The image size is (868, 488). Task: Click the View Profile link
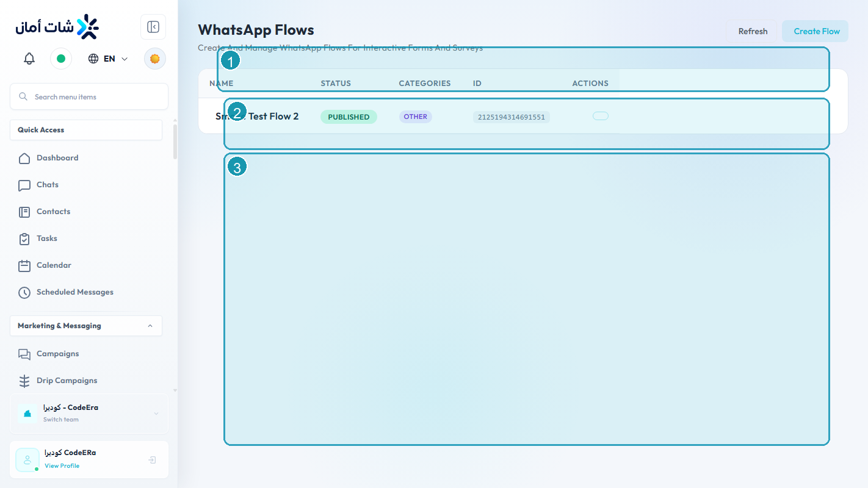62,466
